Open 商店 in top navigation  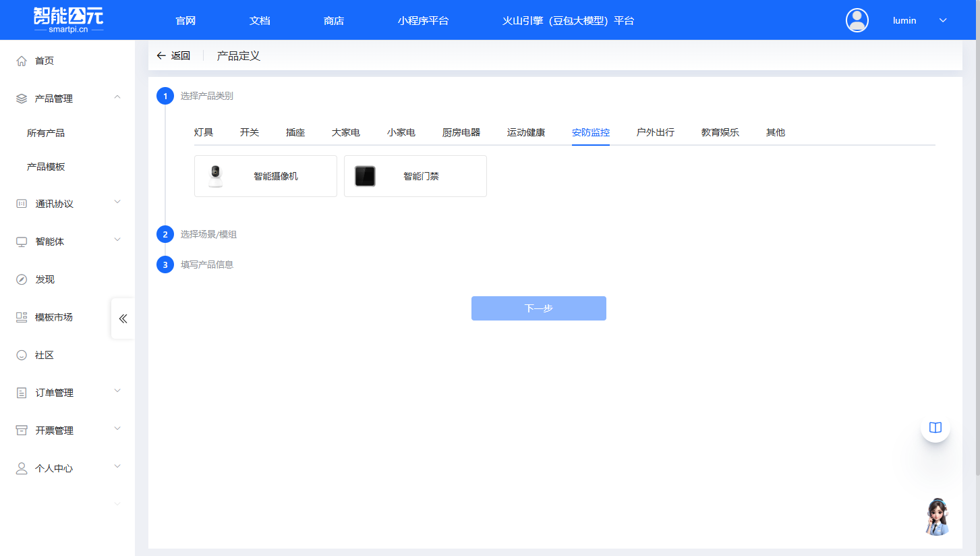(x=334, y=20)
